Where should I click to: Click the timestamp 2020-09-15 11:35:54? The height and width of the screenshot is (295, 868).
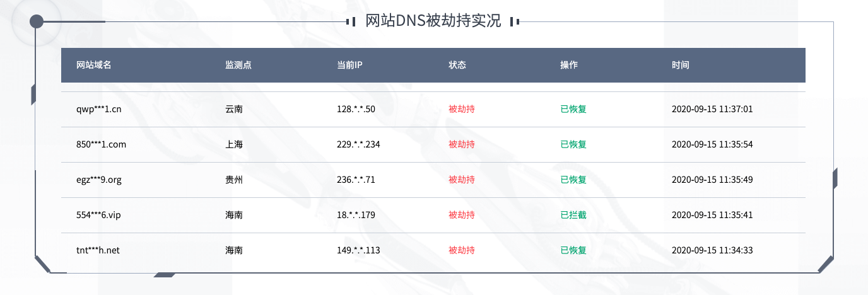coord(712,144)
